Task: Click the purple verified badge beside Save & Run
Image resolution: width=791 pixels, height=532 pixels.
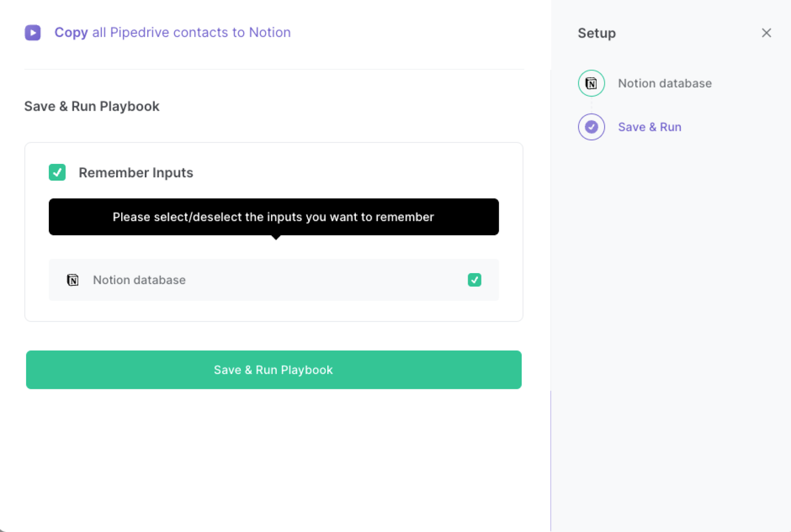Action: click(591, 127)
